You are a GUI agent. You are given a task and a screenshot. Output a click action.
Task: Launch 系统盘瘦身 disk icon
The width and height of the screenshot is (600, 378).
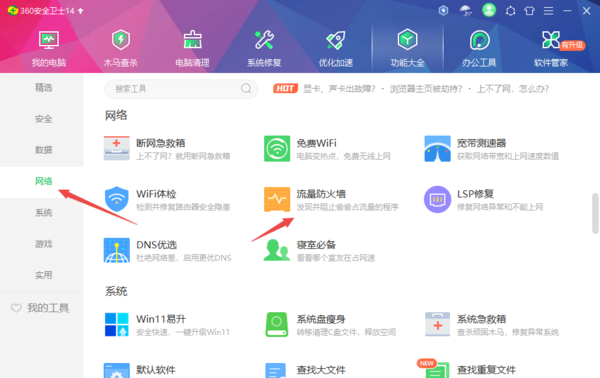[x=277, y=324]
